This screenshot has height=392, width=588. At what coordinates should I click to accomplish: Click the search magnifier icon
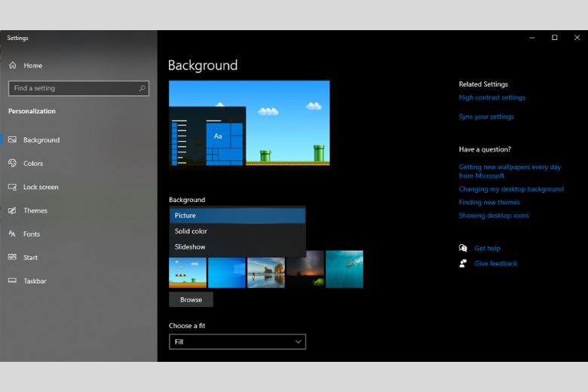pos(142,88)
